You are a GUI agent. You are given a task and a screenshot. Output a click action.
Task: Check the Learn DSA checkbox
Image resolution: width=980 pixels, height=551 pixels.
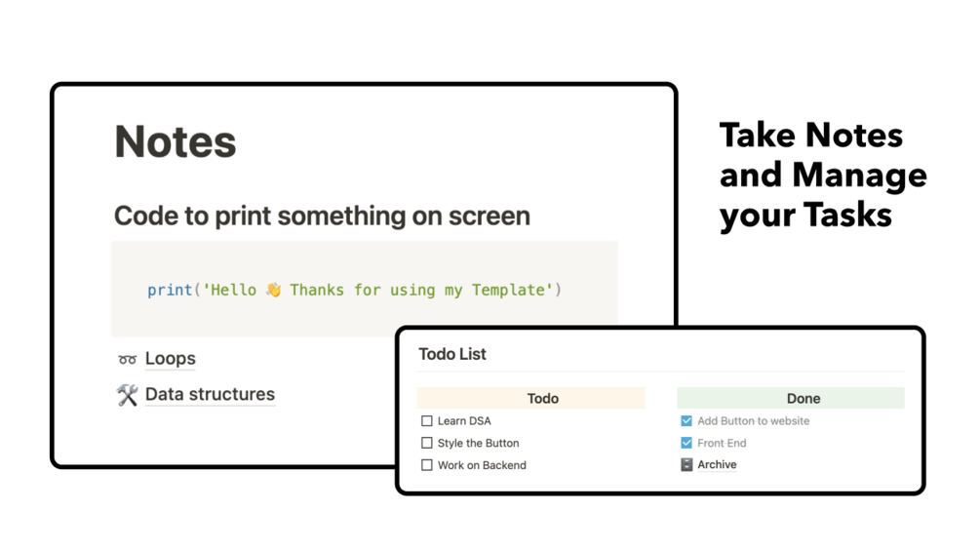click(427, 421)
